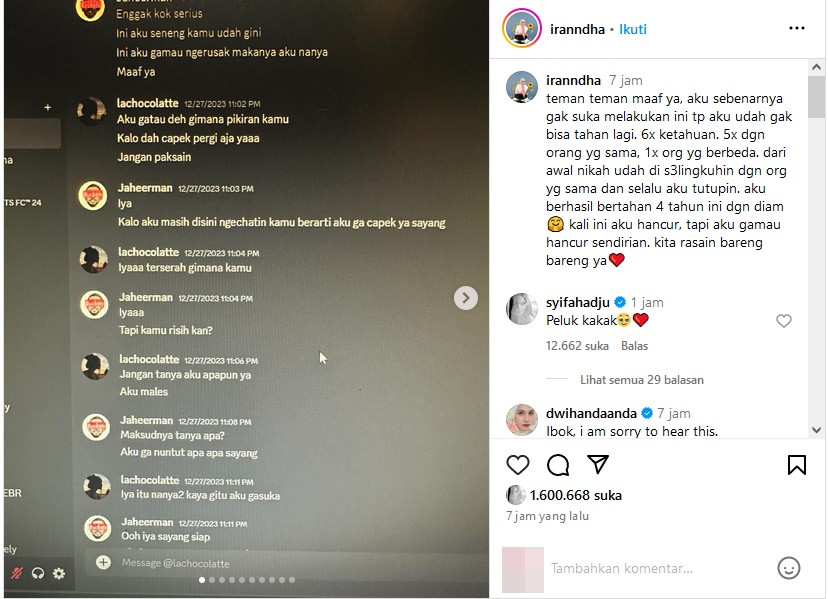Like syifahadju's comment with small heart

pos(784,321)
